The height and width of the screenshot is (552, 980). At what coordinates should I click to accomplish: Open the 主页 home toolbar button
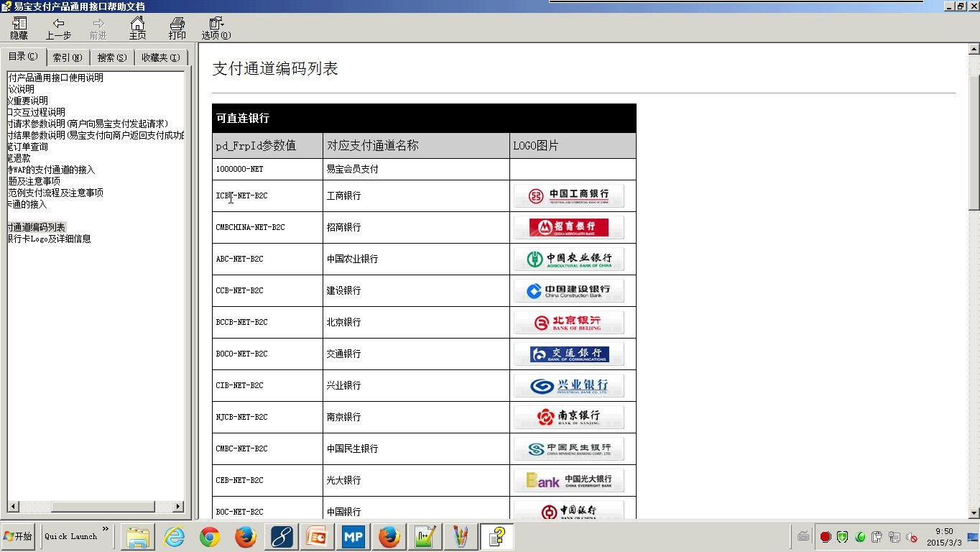pyautogui.click(x=137, y=28)
